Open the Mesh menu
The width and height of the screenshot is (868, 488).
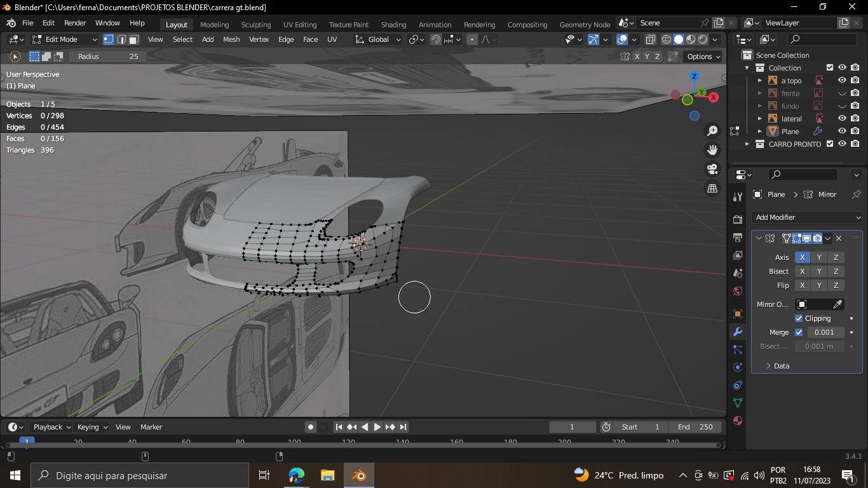point(231,39)
